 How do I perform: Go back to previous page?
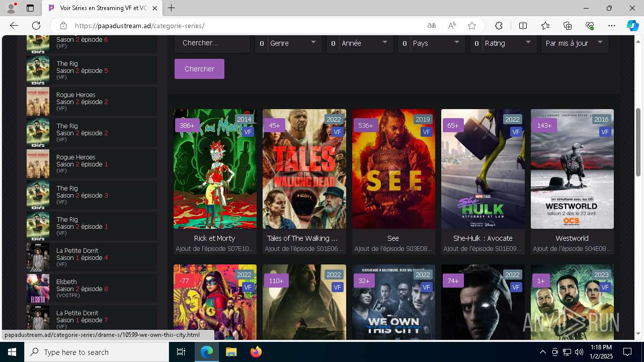click(x=14, y=26)
